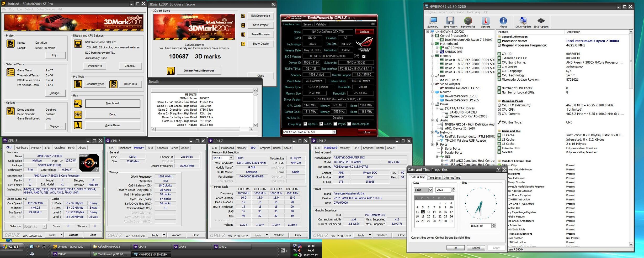Toggle DirectCompute checkbox in GPU-Z

click(349, 124)
